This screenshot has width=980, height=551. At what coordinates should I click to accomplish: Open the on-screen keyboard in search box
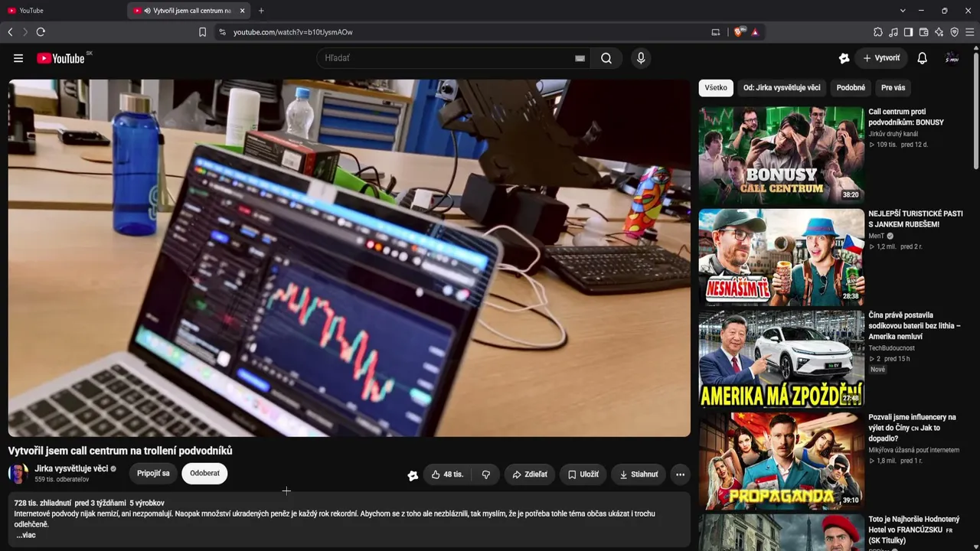(x=580, y=58)
